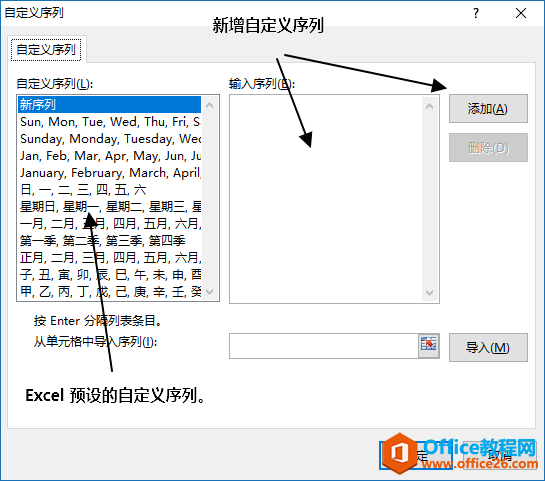Click inside the 输入序列 text area
This screenshot has height=481, width=545.
coord(326,199)
